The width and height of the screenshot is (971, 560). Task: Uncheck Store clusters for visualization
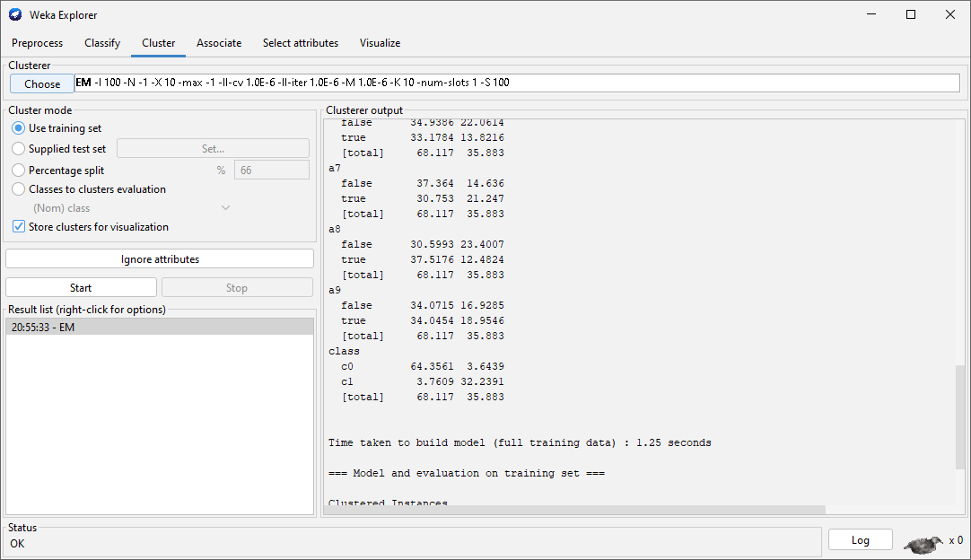coord(19,227)
